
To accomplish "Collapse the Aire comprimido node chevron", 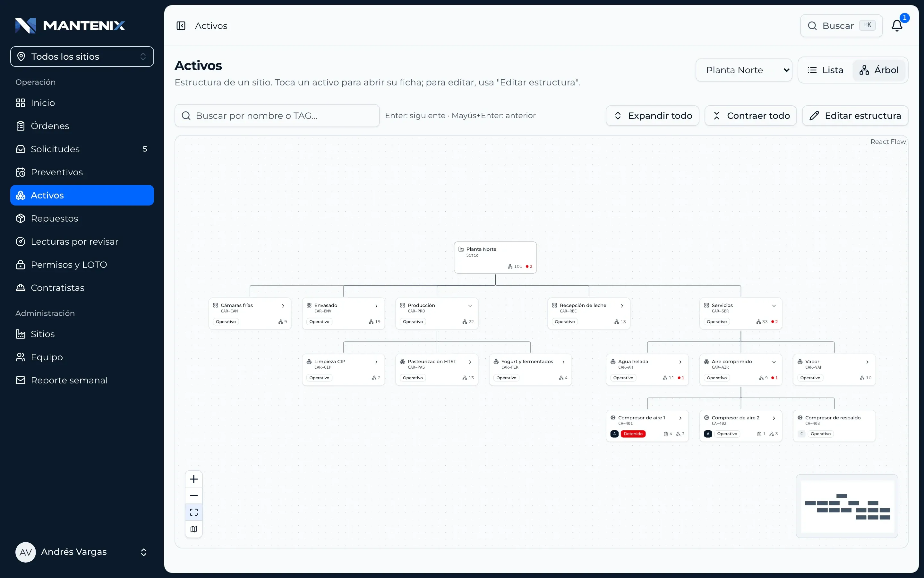I will coord(774,362).
